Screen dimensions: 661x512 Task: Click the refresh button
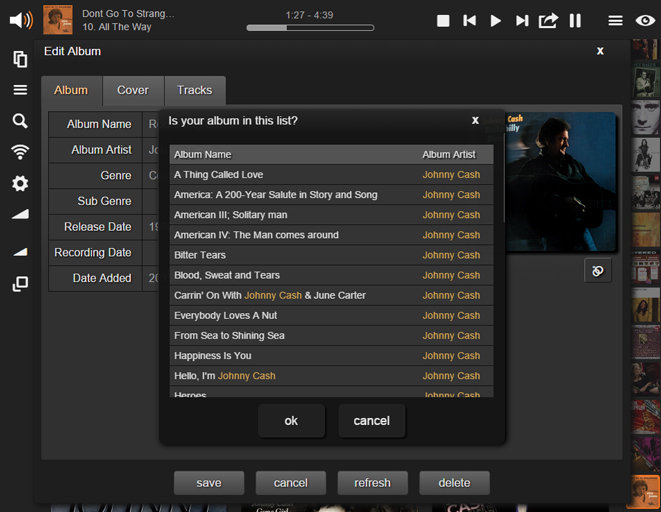(x=372, y=483)
